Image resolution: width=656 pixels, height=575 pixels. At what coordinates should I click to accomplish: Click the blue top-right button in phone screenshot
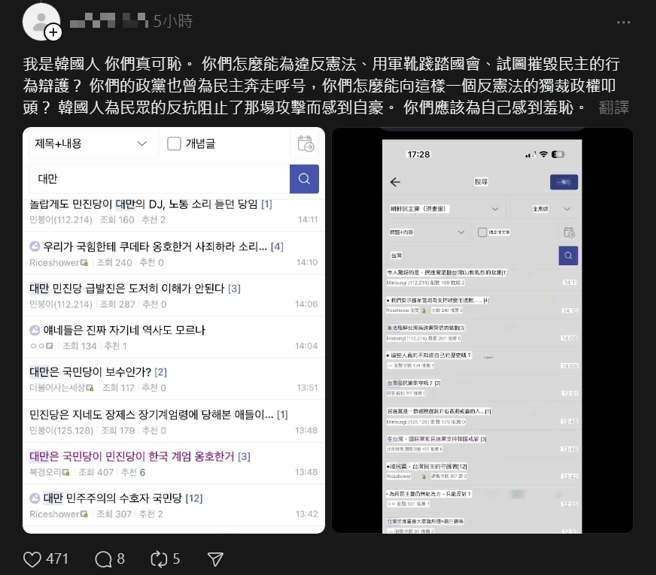pos(564,182)
